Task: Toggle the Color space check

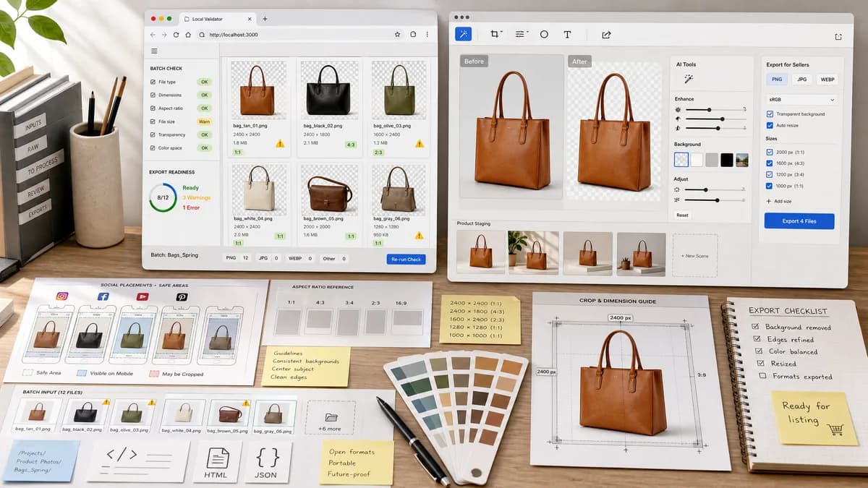Action: click(x=153, y=147)
